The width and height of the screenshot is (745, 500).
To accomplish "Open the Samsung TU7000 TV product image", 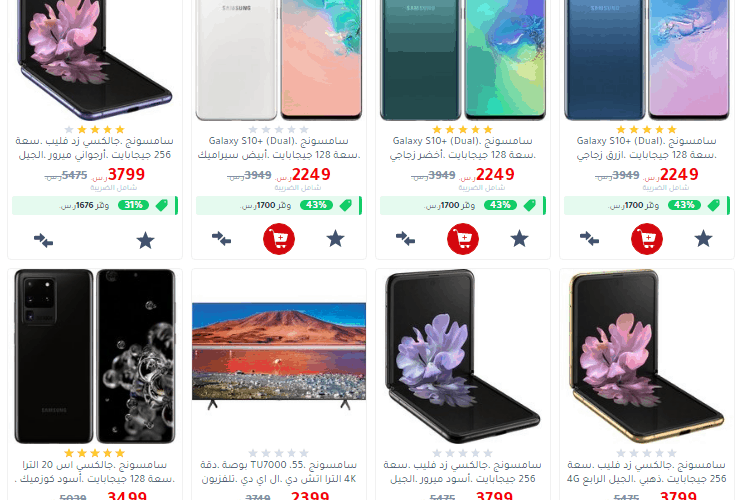I will click(x=279, y=356).
